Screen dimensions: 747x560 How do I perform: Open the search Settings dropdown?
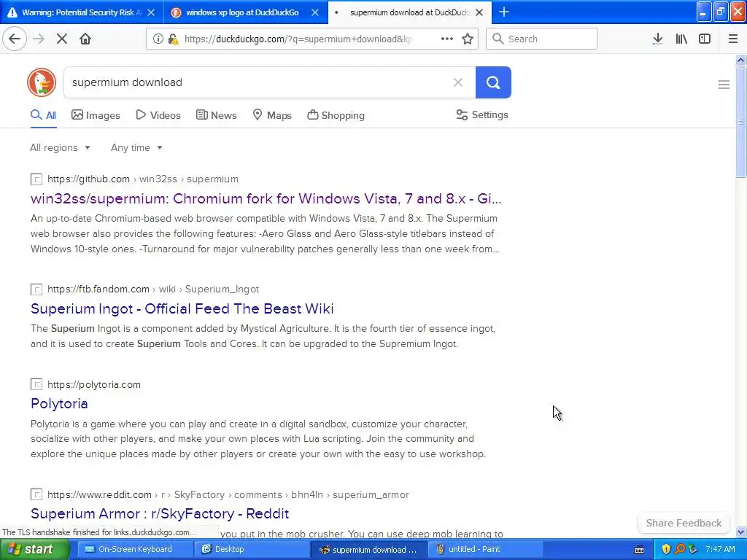click(482, 114)
